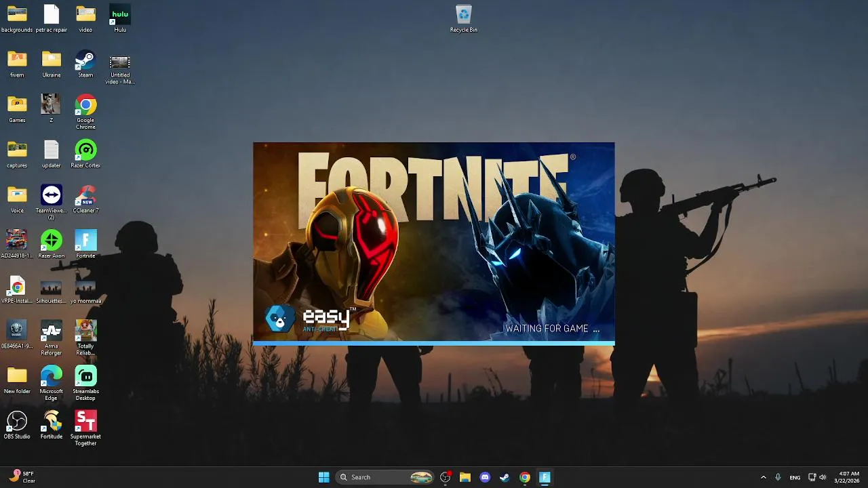The image size is (868, 488).
Task: Launch Razer Cortex shortcut
Action: pos(85,155)
